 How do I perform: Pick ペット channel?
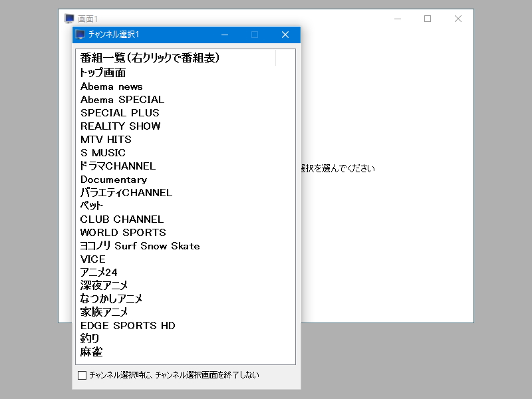tap(91, 205)
